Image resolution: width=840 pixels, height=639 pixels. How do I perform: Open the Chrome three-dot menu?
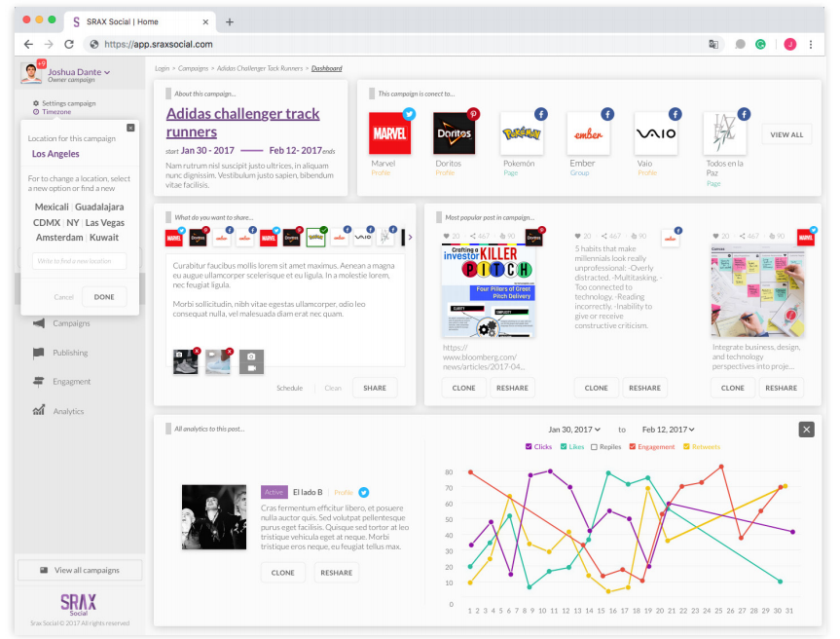coord(811,45)
